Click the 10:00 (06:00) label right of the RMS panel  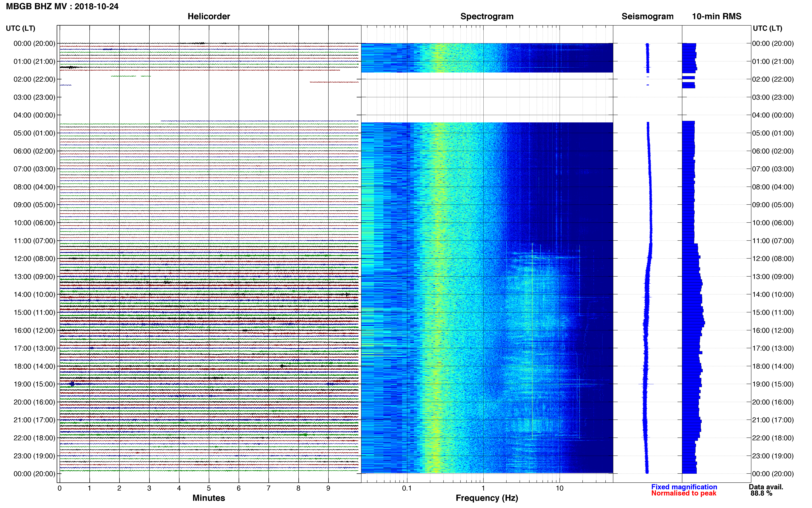point(773,223)
